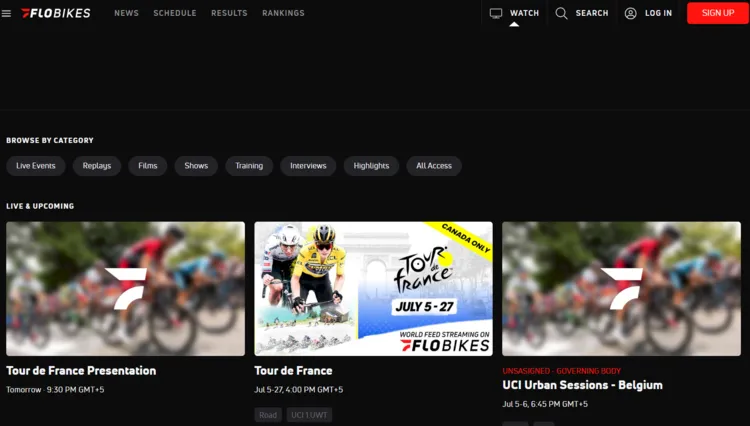
Task: Click the Log In text
Action: pos(658,13)
